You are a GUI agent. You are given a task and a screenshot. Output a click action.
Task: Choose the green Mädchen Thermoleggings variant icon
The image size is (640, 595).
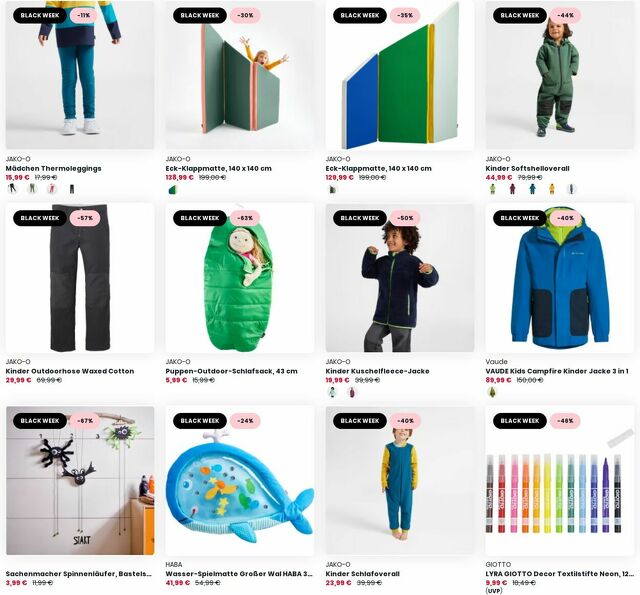(32, 189)
